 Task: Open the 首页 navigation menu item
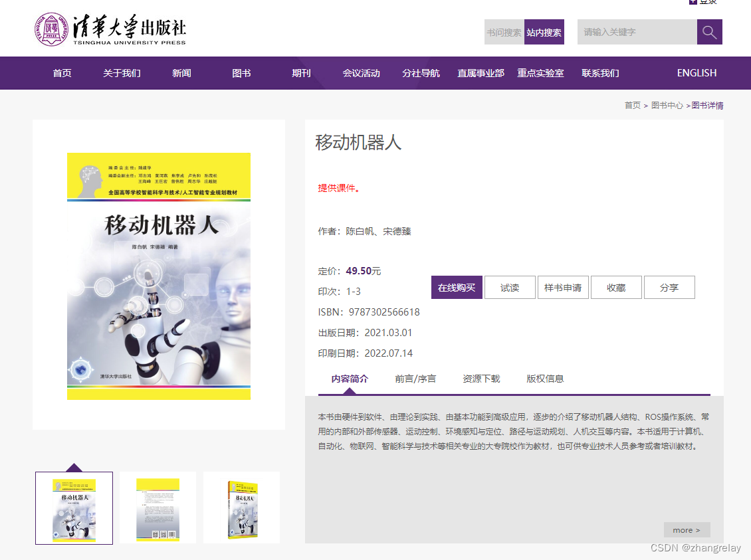click(62, 73)
